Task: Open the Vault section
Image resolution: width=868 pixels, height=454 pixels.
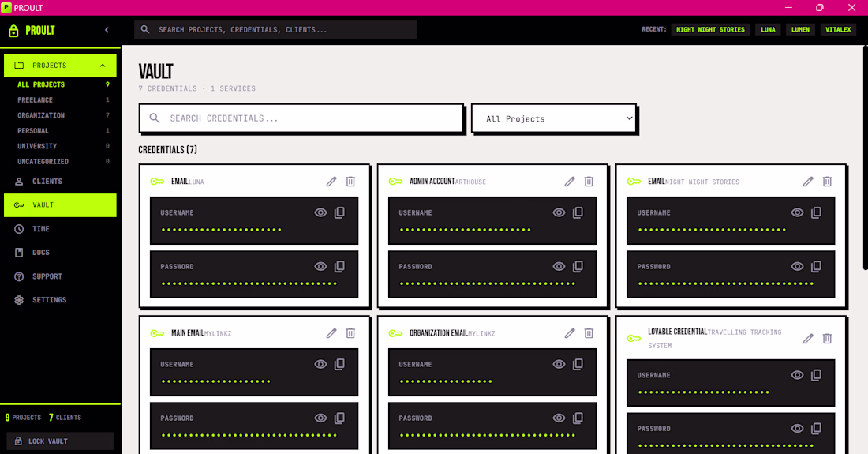Action: pyautogui.click(x=60, y=204)
